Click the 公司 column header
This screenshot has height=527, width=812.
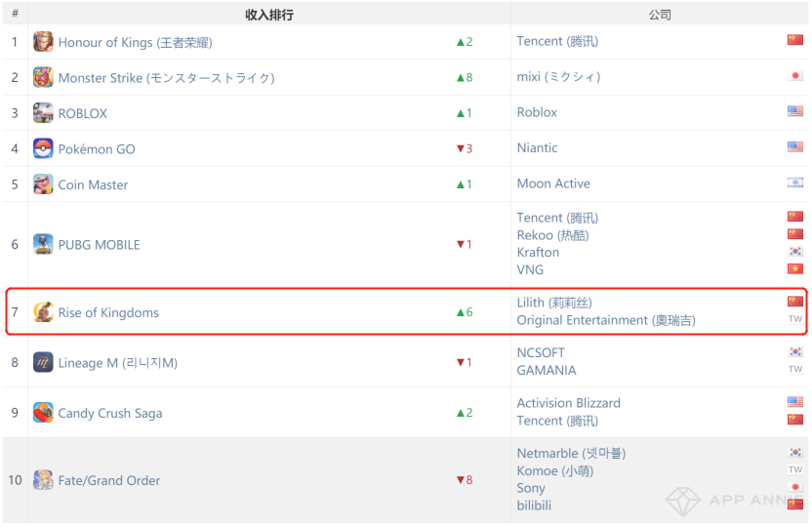tap(660, 15)
